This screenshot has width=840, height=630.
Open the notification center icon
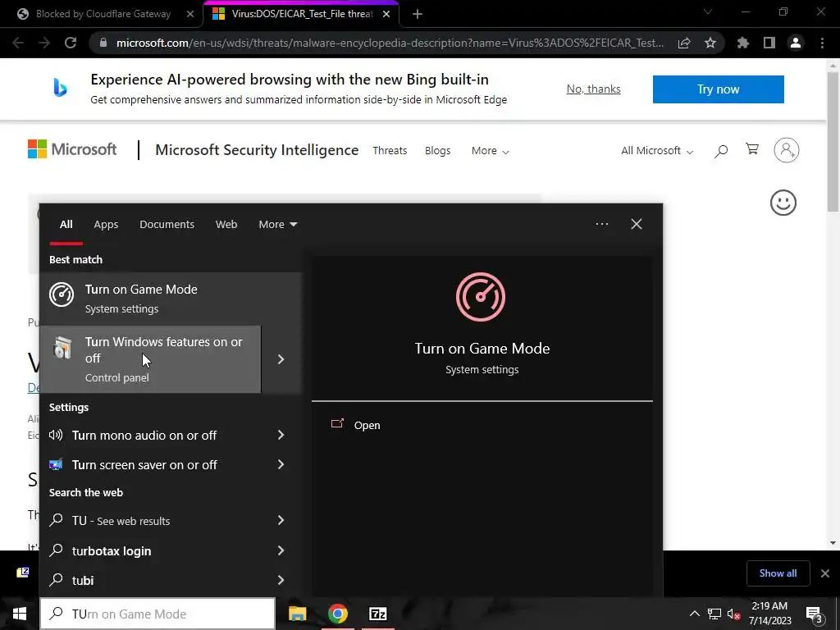[815, 614]
